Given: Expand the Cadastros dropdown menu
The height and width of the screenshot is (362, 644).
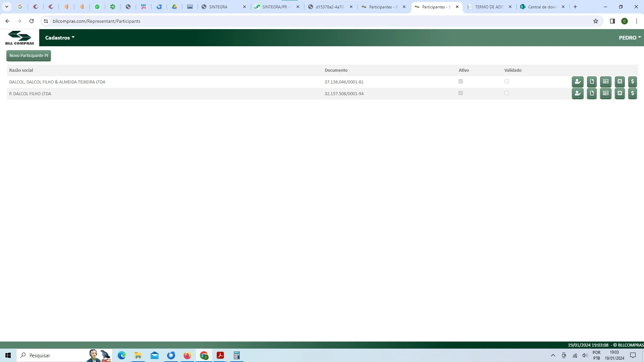Looking at the screenshot, I should click(x=60, y=38).
